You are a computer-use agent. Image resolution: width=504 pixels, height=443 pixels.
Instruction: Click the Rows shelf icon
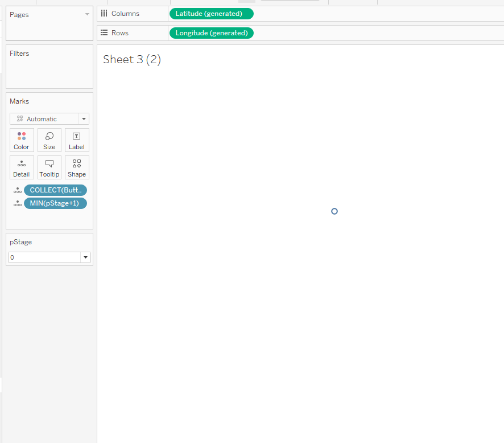(x=104, y=33)
